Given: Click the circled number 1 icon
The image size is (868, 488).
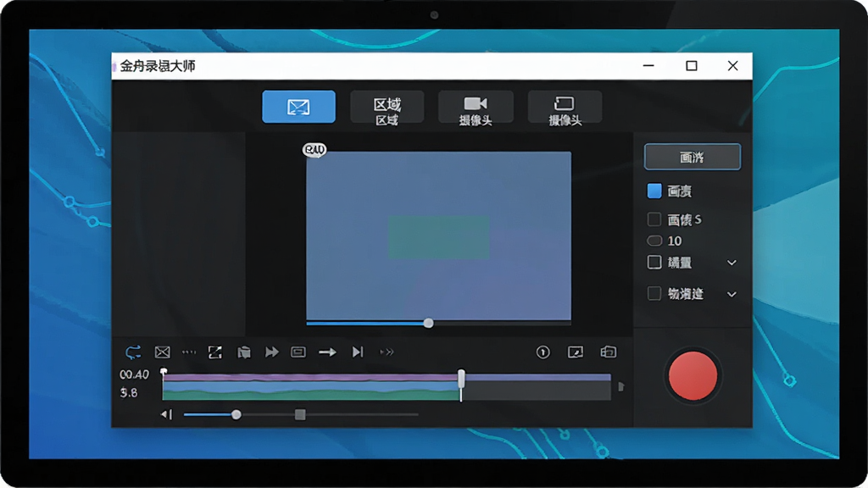Looking at the screenshot, I should (x=543, y=352).
